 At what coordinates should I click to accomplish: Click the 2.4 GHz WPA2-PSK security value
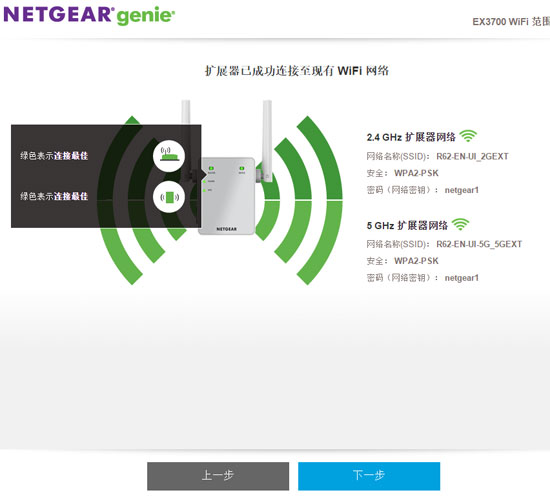[416, 173]
